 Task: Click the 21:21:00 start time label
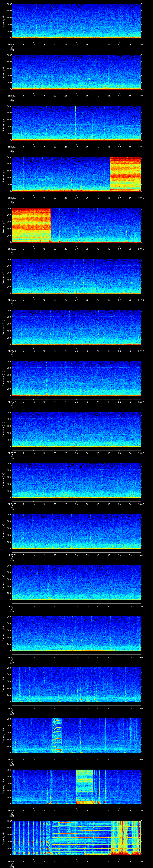coord(12,351)
